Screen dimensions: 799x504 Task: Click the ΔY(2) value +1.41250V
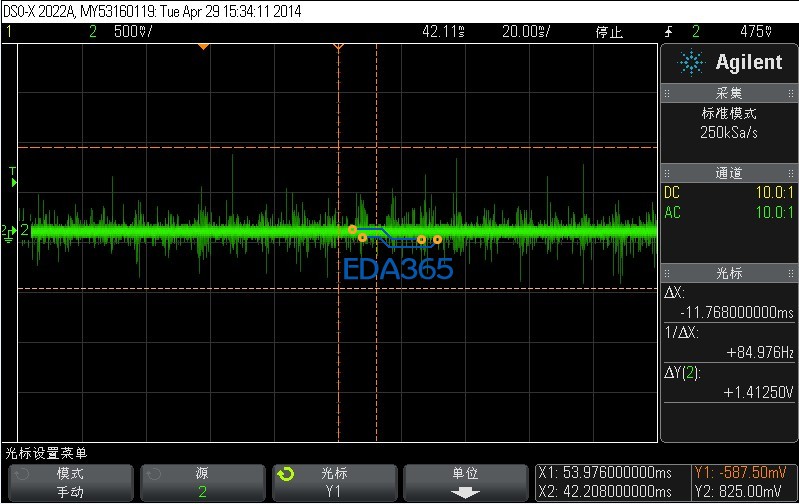pyautogui.click(x=758, y=392)
